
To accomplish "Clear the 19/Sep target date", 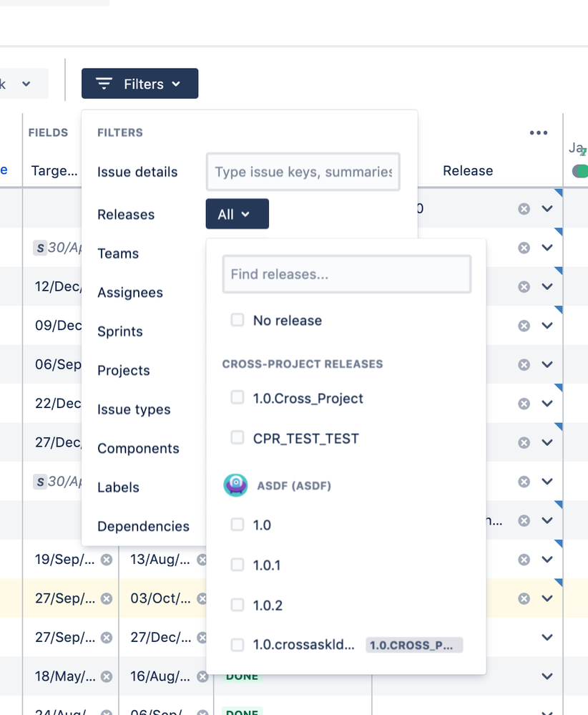I will (x=107, y=559).
